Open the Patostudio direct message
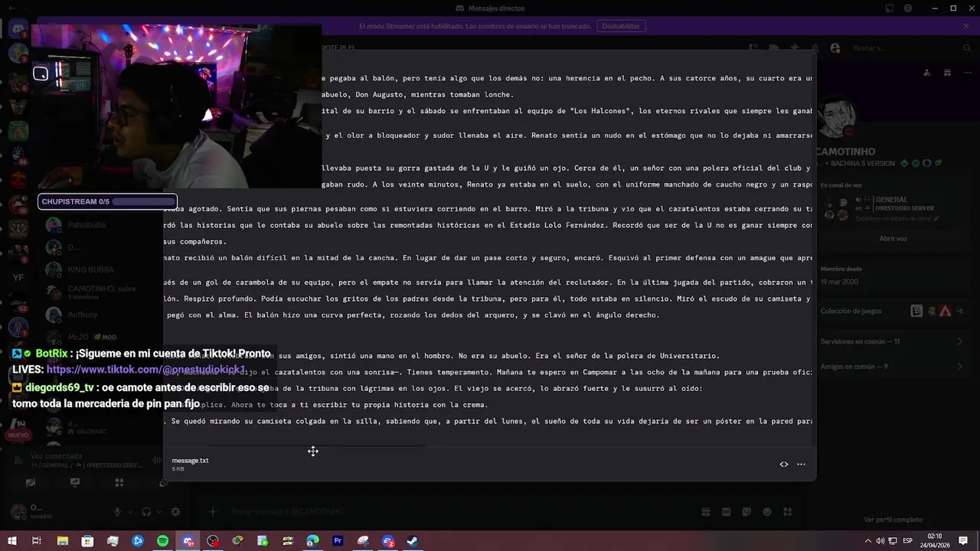The height and width of the screenshot is (551, 980). tap(86, 225)
